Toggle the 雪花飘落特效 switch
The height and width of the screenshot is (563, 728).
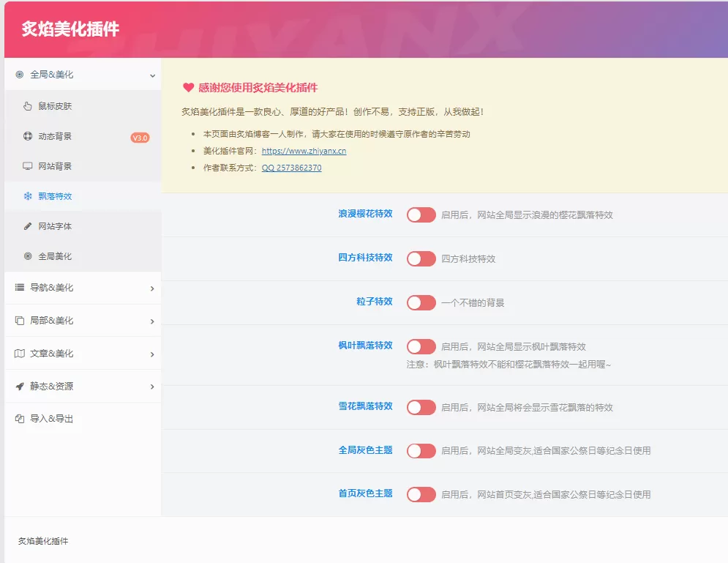coord(421,407)
